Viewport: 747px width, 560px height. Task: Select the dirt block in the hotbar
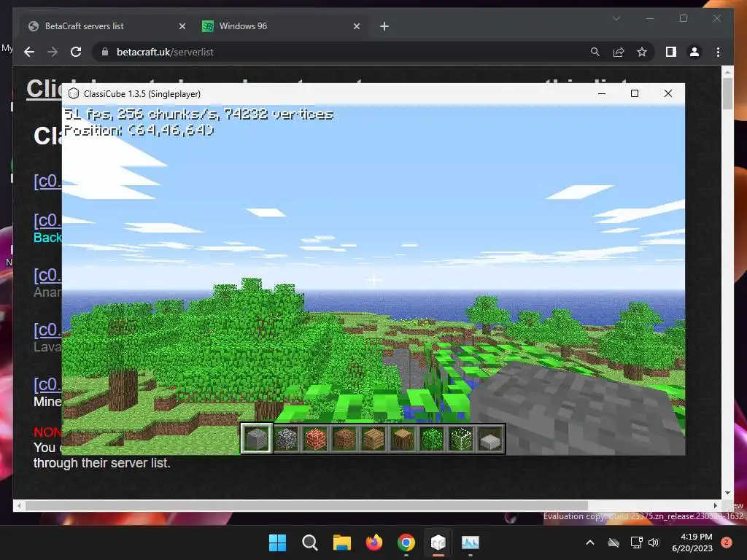pos(344,438)
